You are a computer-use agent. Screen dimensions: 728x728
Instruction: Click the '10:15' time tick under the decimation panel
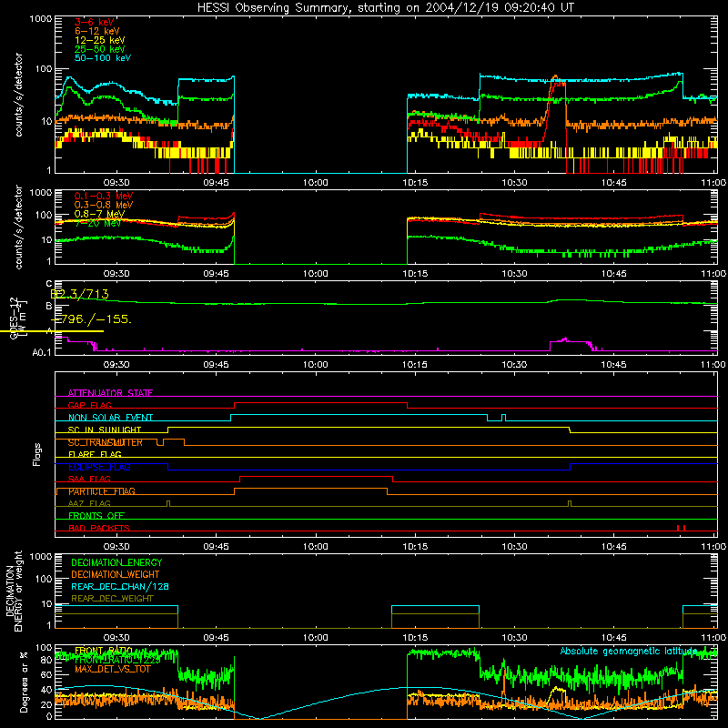[415, 638]
